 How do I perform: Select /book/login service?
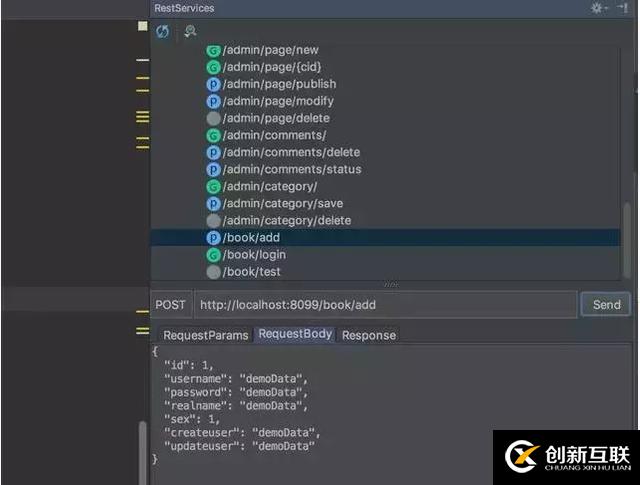[254, 255]
